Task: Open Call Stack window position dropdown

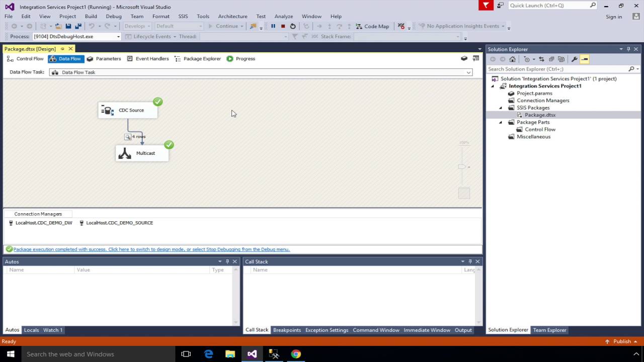Action: (x=463, y=261)
